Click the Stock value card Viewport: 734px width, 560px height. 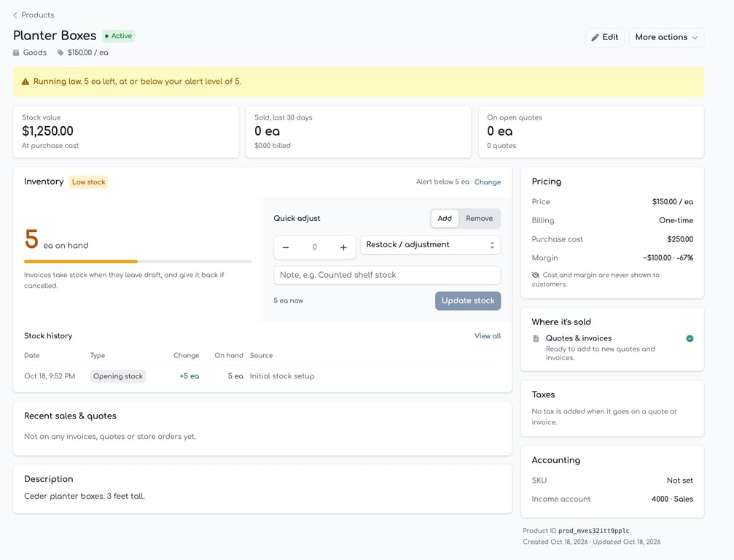click(x=126, y=131)
